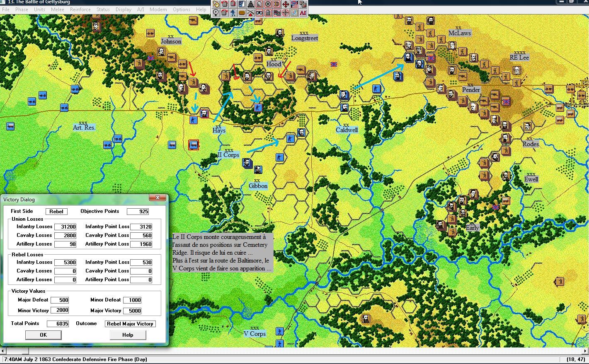Click OK in the Victory Dialog
Image resolution: width=589 pixels, height=364 pixels.
44,335
